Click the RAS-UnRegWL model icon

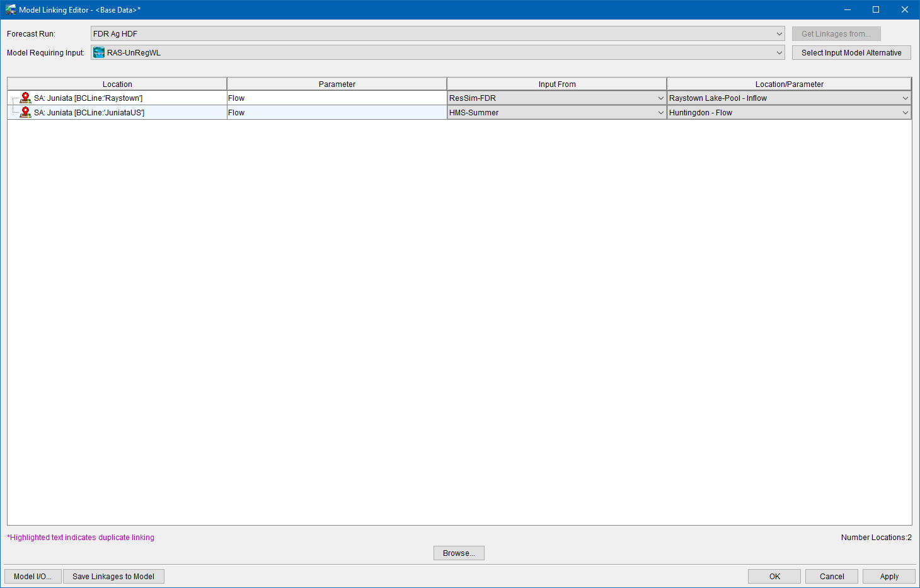click(x=99, y=53)
